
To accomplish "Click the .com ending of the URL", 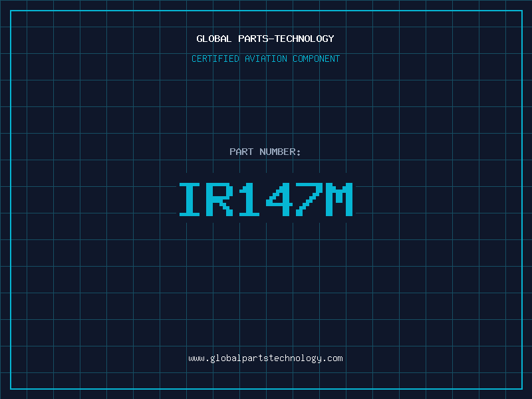I will (x=334, y=358).
